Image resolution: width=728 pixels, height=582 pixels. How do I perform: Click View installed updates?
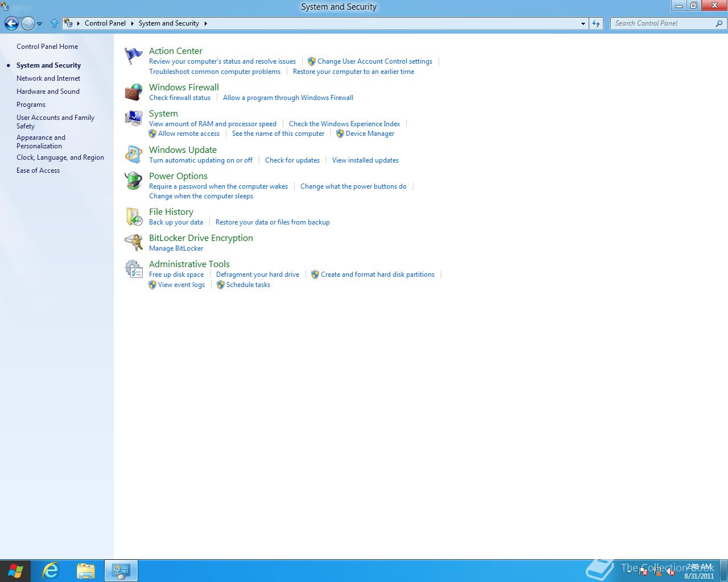[365, 160]
